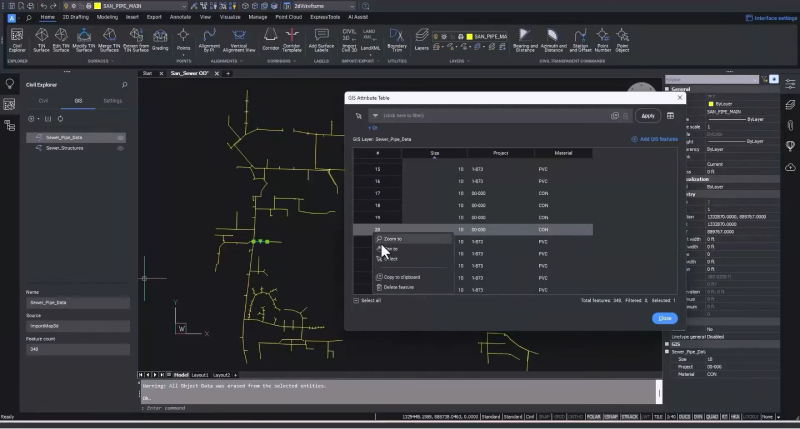
Task: Select the Corridor Template tool
Action: [292, 40]
